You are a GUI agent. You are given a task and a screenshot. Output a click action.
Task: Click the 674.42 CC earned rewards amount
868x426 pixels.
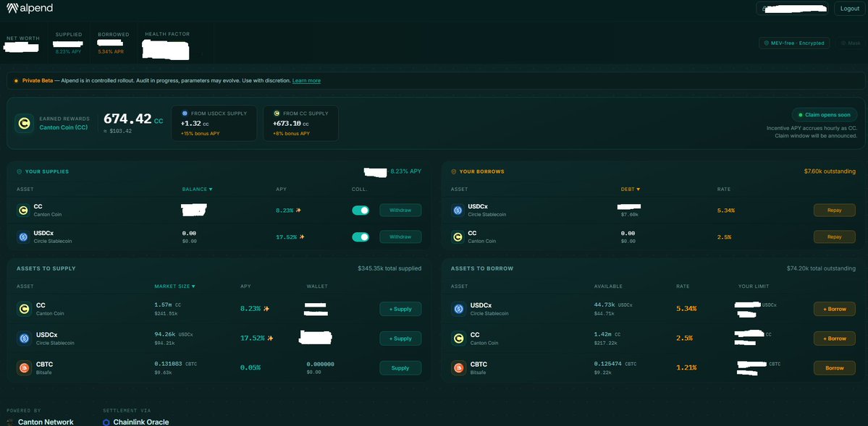click(x=133, y=119)
